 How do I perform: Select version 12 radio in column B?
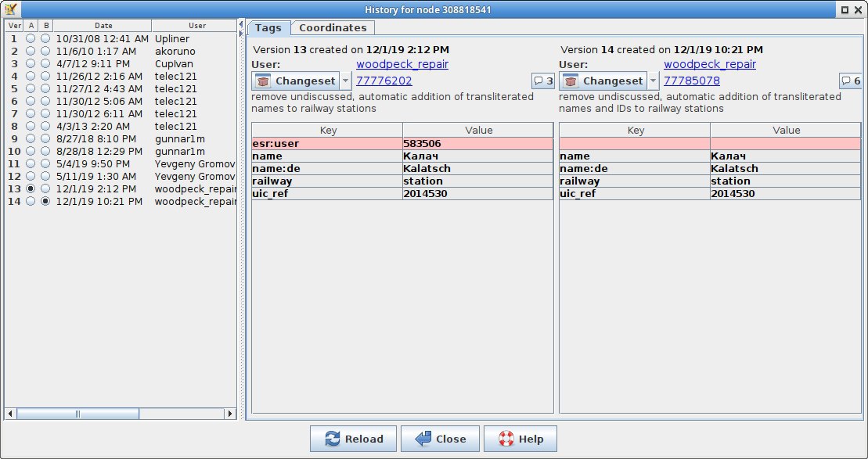coord(45,177)
